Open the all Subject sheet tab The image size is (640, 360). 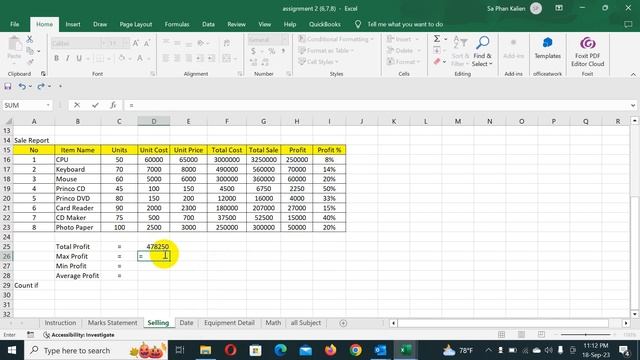coord(306,323)
